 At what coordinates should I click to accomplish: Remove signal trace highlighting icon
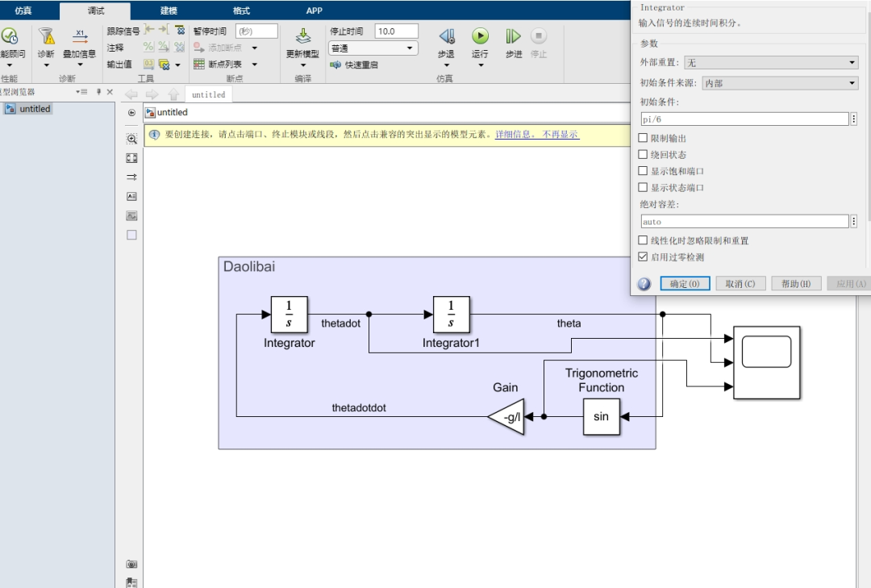tap(179, 30)
